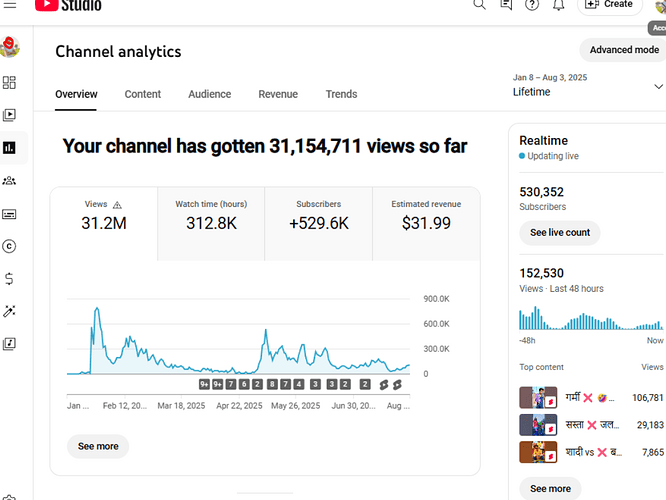Click the notifications bell icon
Image resolution: width=666 pixels, height=500 pixels.
(x=558, y=5)
